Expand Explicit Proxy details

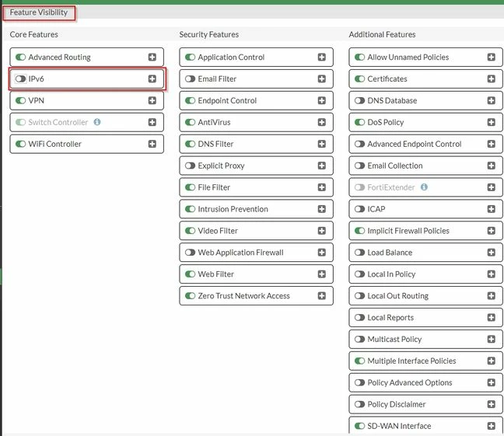(x=322, y=166)
